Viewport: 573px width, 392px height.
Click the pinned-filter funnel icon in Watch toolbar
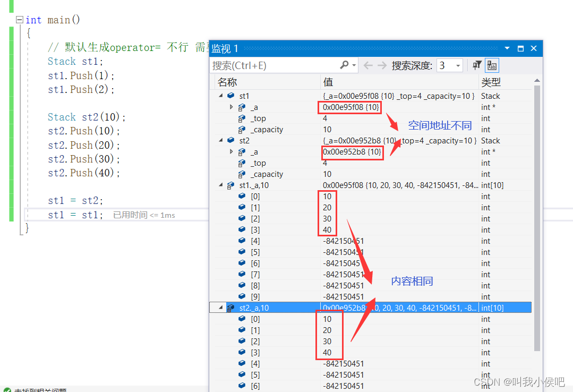(477, 65)
